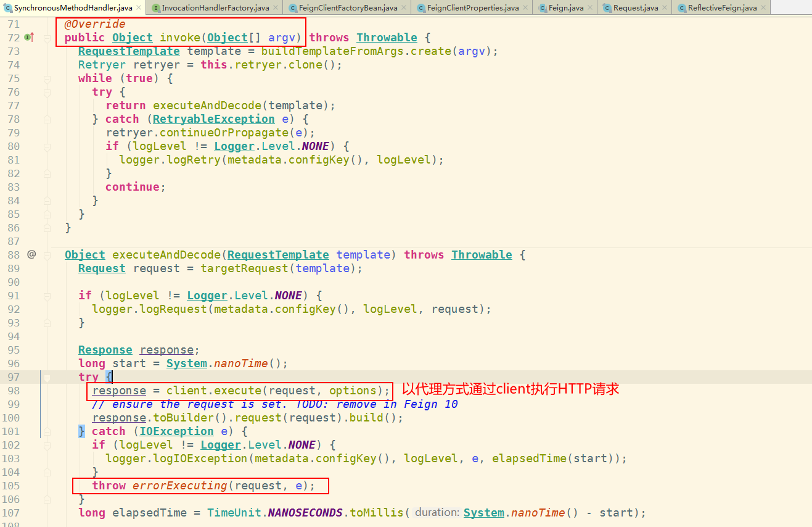
Task: Collapse the try block fold marker at line 76
Action: (x=47, y=92)
